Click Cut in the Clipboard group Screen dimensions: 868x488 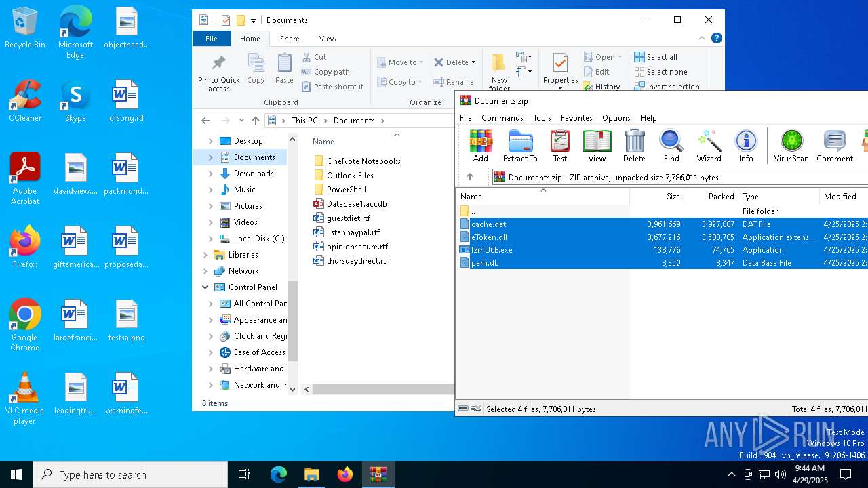coord(314,57)
